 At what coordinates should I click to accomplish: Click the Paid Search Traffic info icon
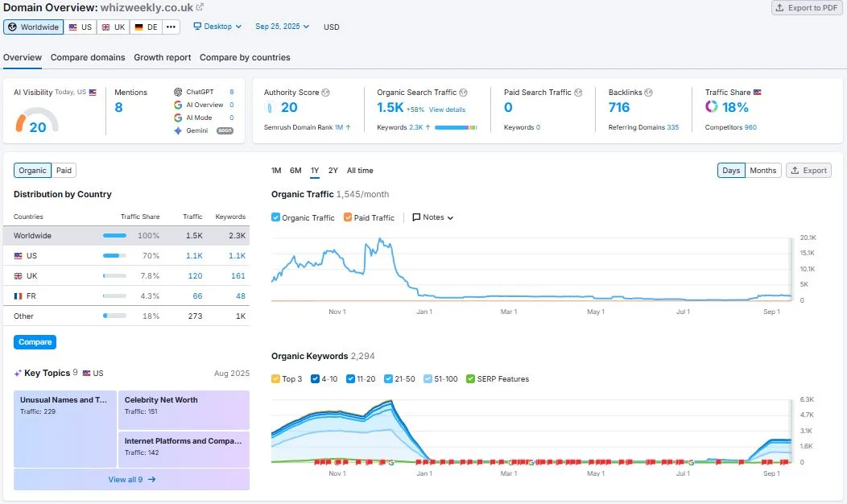[x=579, y=93]
